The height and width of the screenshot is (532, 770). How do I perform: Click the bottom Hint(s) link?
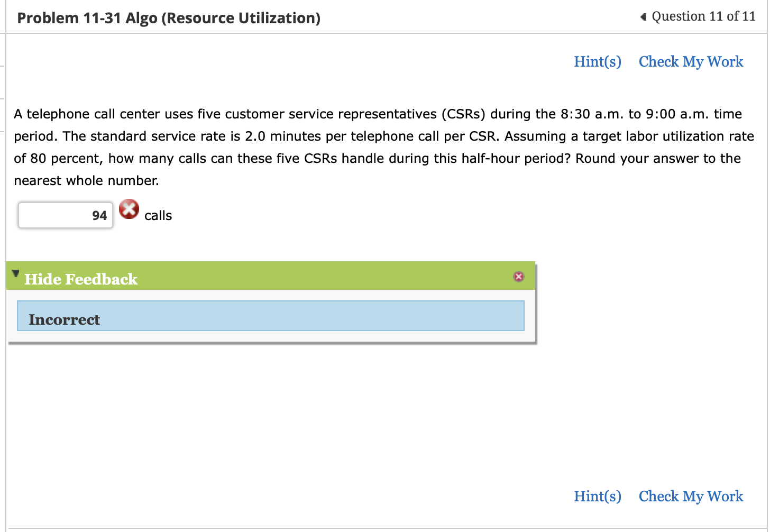point(598,497)
